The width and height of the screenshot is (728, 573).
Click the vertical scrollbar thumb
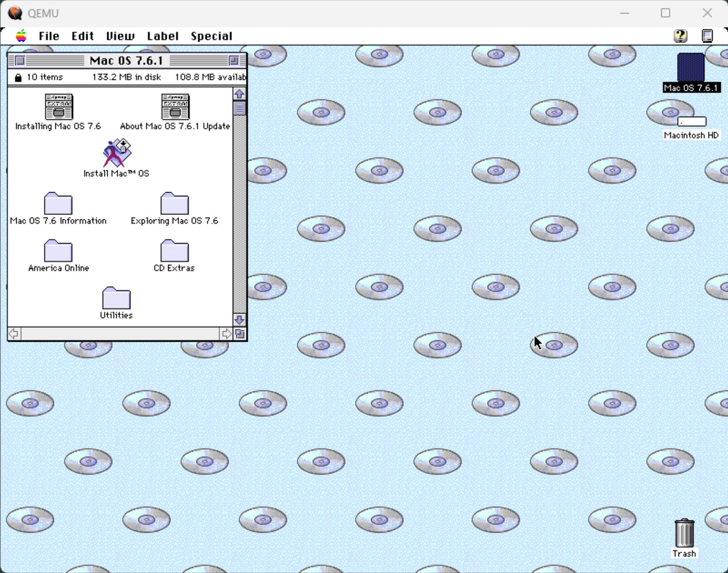coord(239,108)
